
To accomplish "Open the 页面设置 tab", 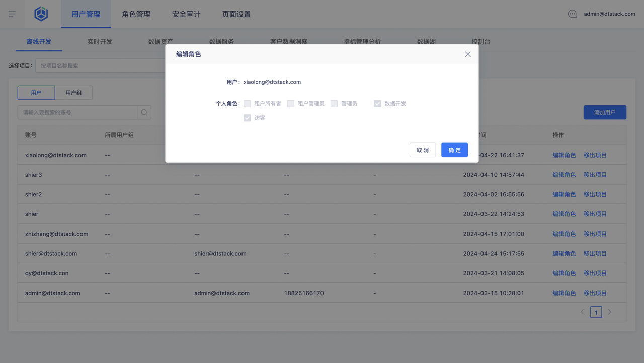I will [x=236, y=14].
